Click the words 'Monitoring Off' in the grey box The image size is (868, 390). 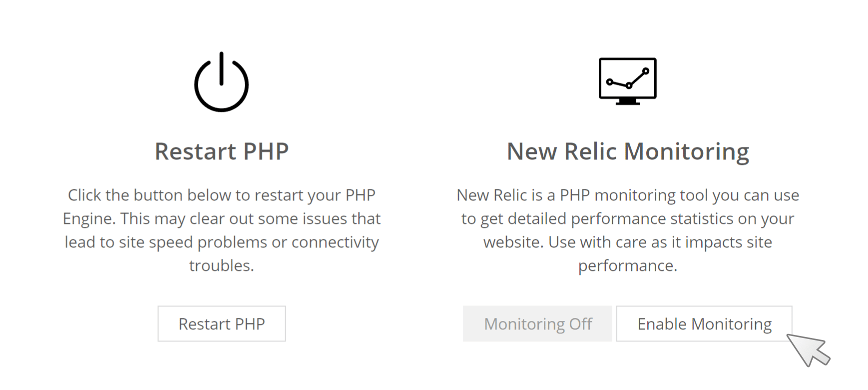pyautogui.click(x=538, y=324)
